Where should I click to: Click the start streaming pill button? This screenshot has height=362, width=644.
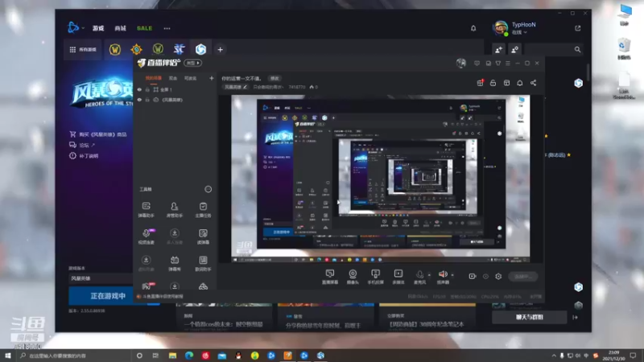tap(522, 276)
